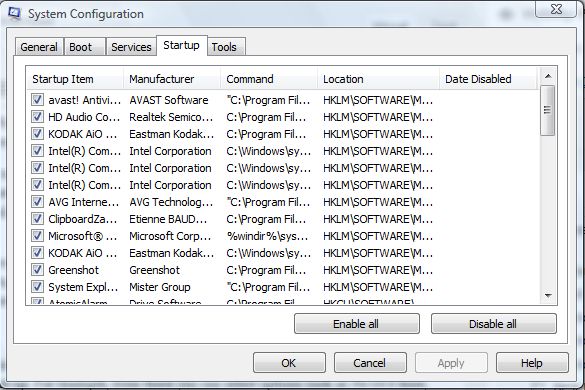Uncheck the HD Audio Co... startup item

tap(37, 117)
